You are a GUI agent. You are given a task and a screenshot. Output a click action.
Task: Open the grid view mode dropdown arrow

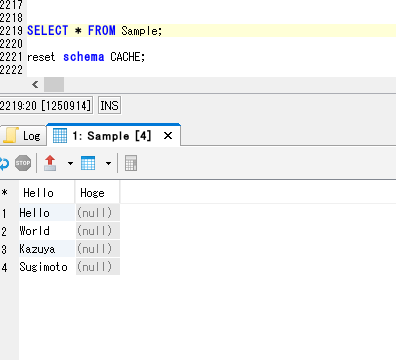(x=108, y=163)
